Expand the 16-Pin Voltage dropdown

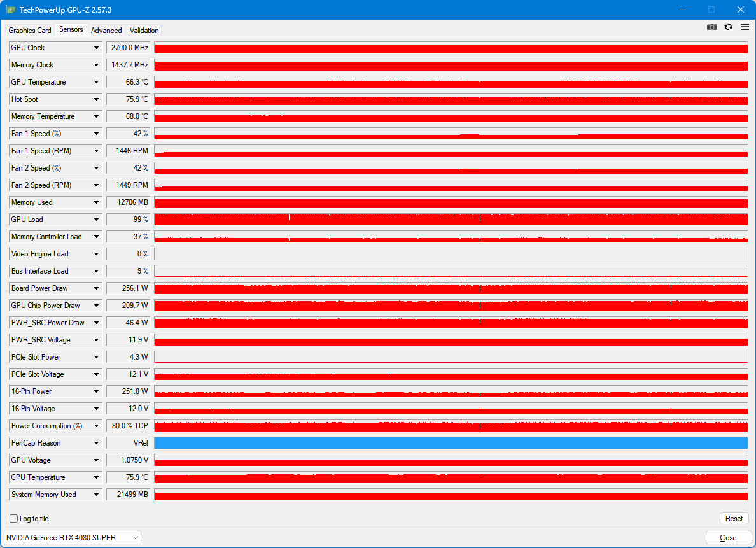pyautogui.click(x=56, y=409)
